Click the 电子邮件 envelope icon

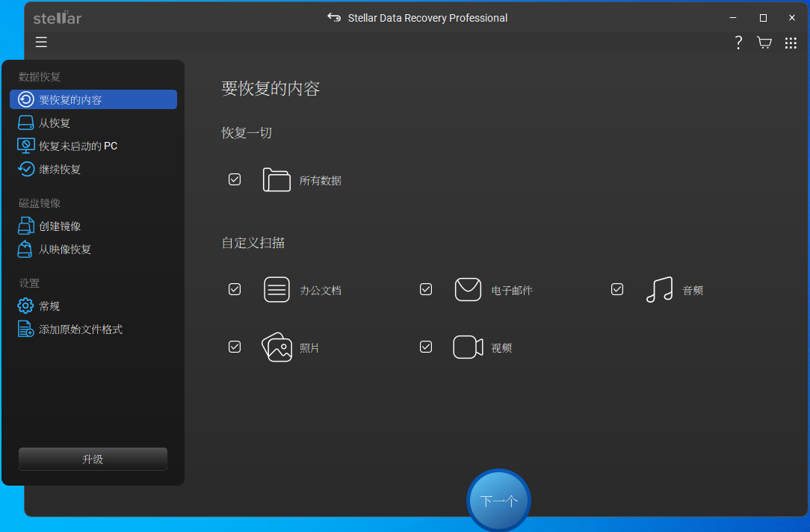(468, 289)
